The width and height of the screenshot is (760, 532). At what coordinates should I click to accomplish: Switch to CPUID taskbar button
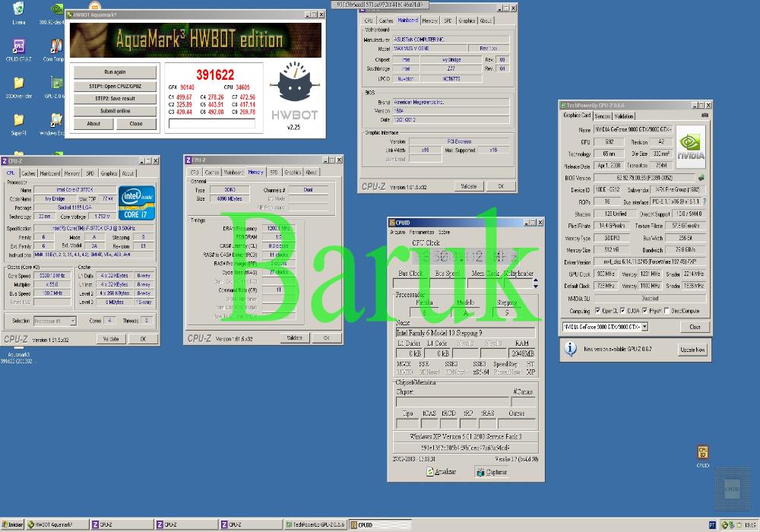pyautogui.click(x=380, y=524)
